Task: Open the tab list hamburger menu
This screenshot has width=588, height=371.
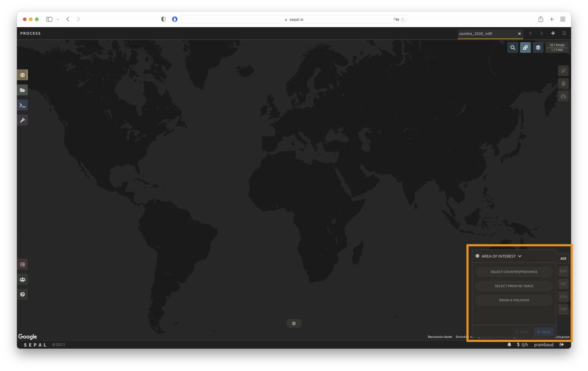Action: pyautogui.click(x=564, y=33)
